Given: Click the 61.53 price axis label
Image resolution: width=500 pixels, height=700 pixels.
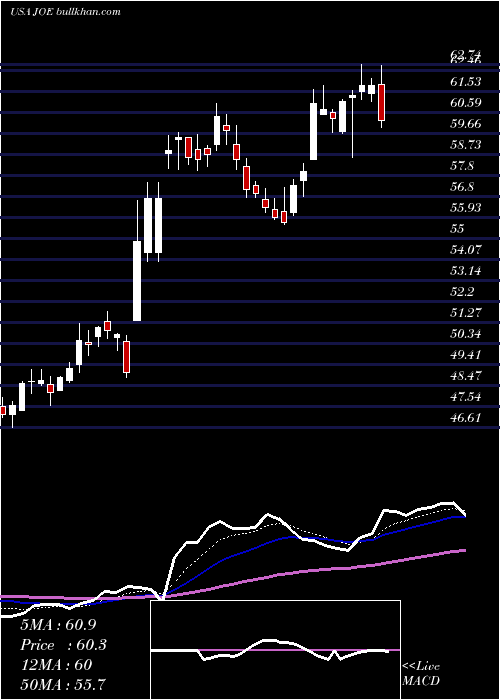Looking at the screenshot, I should [466, 82].
